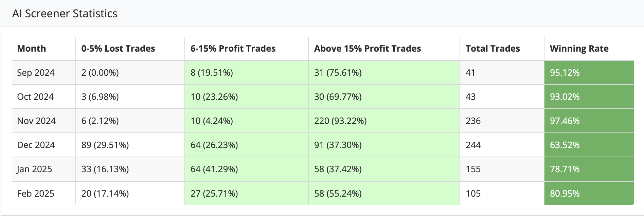
Task: Select the Dec 2024 row label
Action: coord(36,145)
